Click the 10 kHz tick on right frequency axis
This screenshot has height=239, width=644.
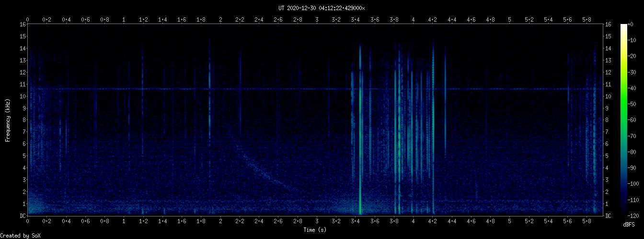click(x=609, y=96)
